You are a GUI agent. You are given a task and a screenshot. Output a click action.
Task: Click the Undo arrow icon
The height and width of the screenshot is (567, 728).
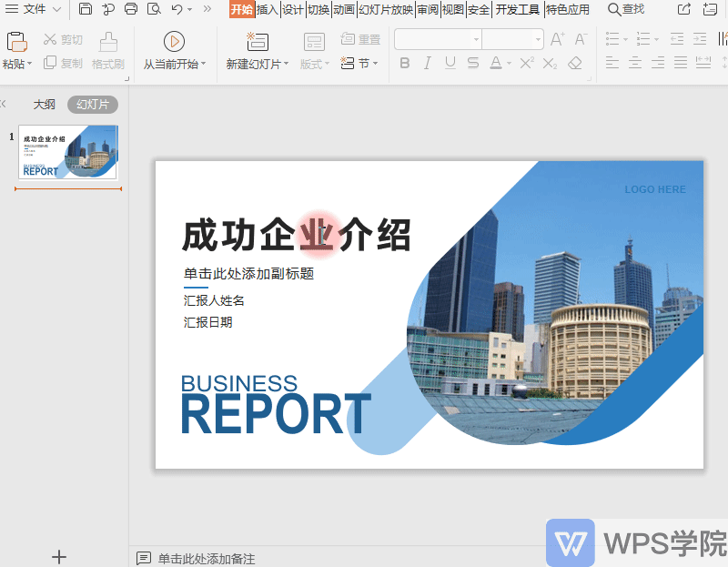coord(177,9)
